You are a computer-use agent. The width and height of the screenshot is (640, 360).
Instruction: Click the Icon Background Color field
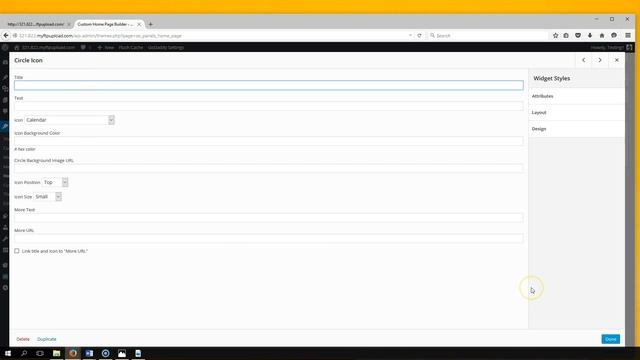click(269, 141)
